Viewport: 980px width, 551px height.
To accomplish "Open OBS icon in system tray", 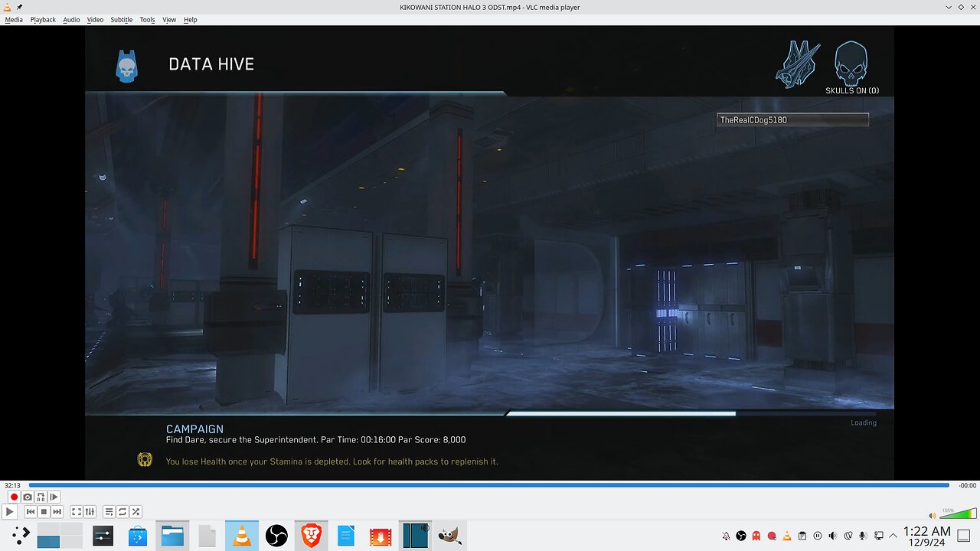I will click(741, 536).
